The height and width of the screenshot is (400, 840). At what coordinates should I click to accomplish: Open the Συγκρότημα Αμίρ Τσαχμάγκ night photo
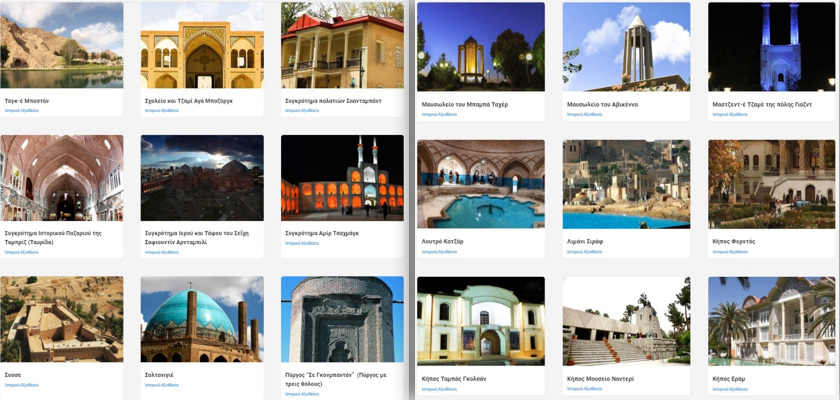click(342, 178)
